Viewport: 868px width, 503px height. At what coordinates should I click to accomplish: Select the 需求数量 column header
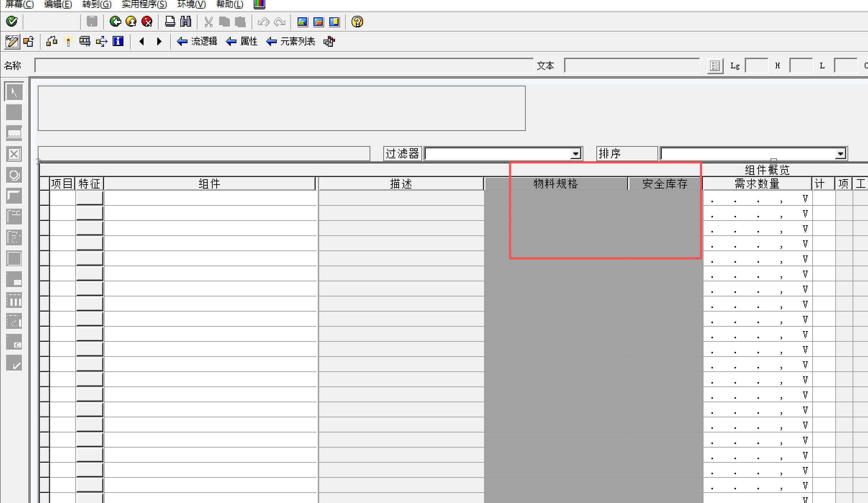757,183
